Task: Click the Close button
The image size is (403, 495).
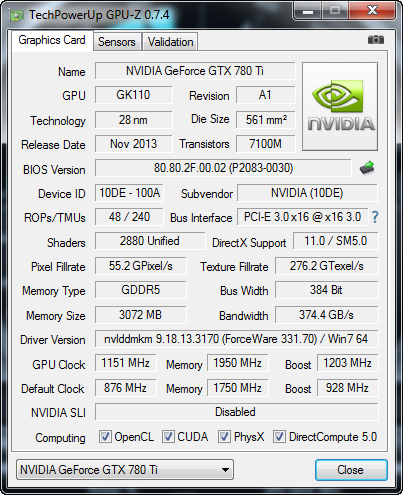Action: click(351, 470)
